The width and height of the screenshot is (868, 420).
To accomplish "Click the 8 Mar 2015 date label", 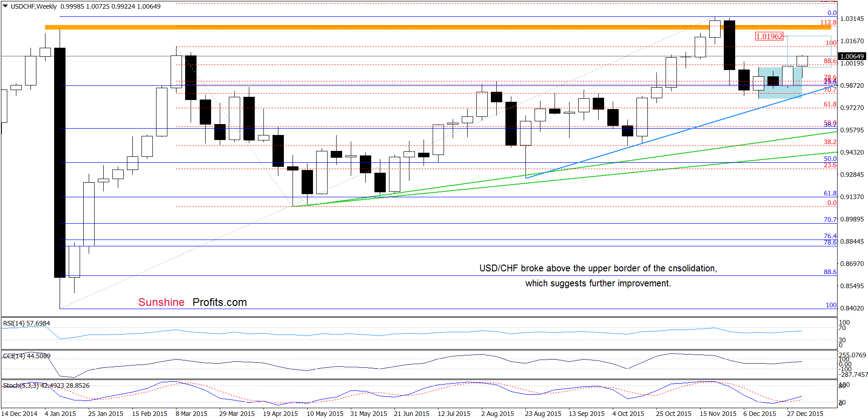I will [x=192, y=414].
